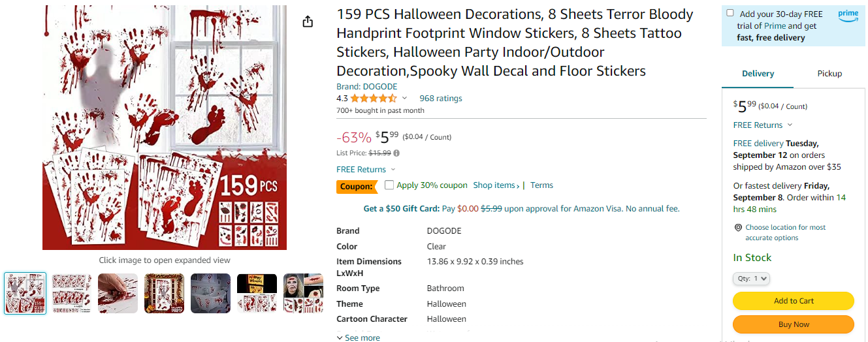
Task: Visit the Brand: DOGODE link
Action: pos(366,86)
